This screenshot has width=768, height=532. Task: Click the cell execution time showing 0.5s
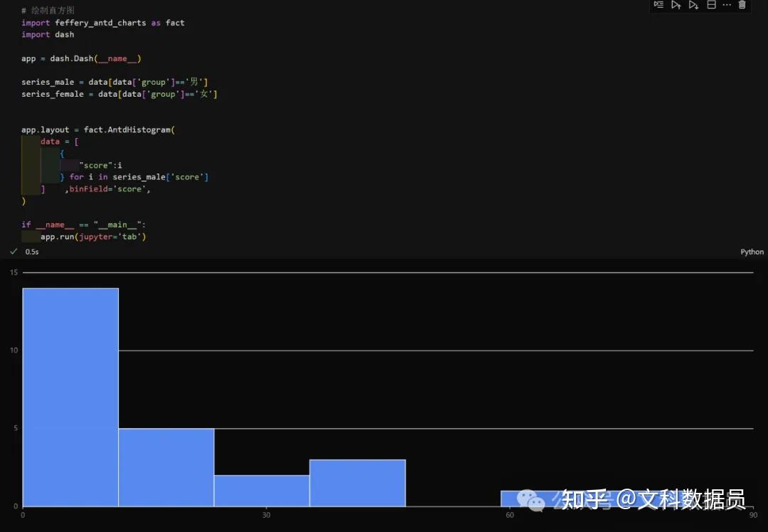(32, 251)
